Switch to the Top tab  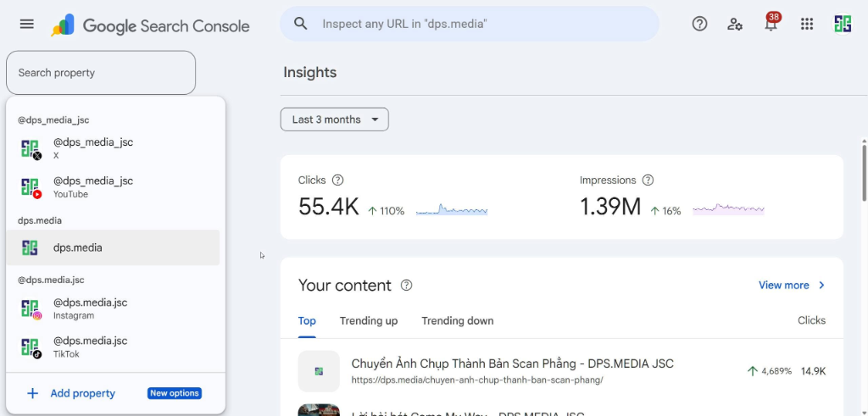coord(307,321)
